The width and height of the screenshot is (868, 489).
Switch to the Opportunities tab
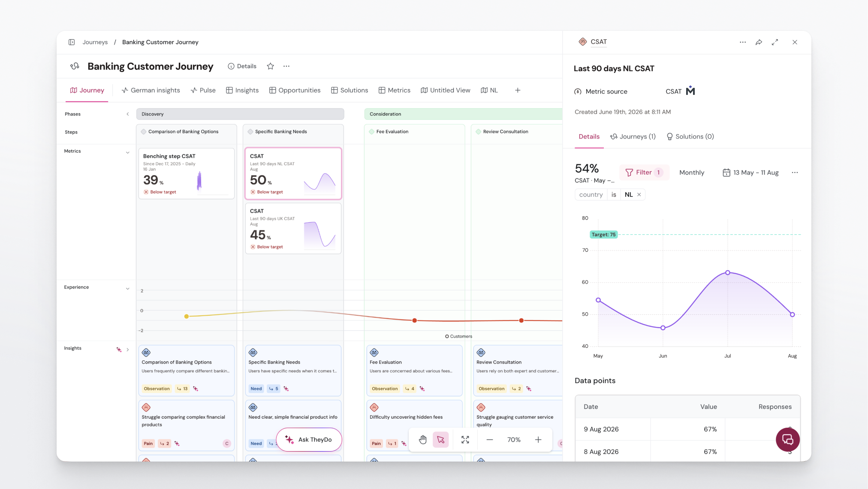(x=295, y=90)
